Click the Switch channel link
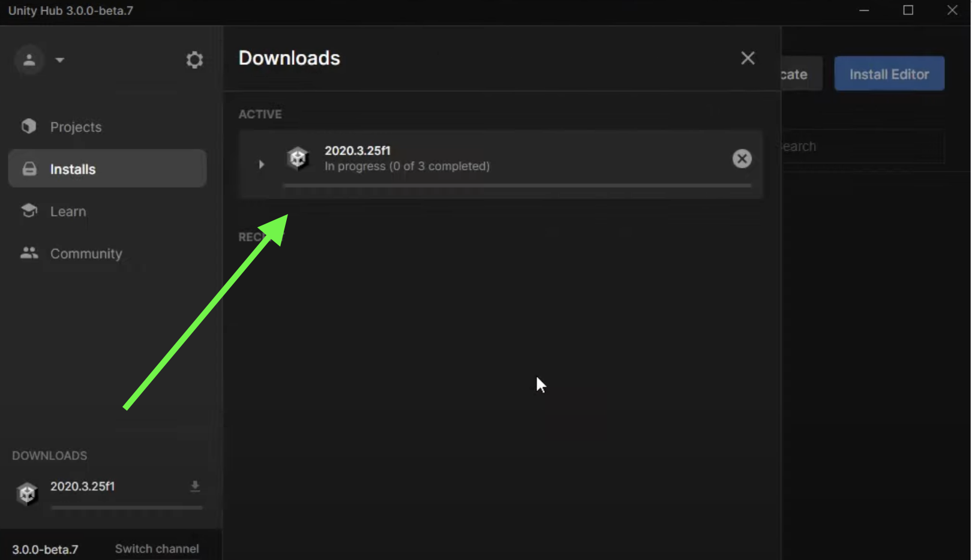This screenshot has height=560, width=972. coord(157,549)
